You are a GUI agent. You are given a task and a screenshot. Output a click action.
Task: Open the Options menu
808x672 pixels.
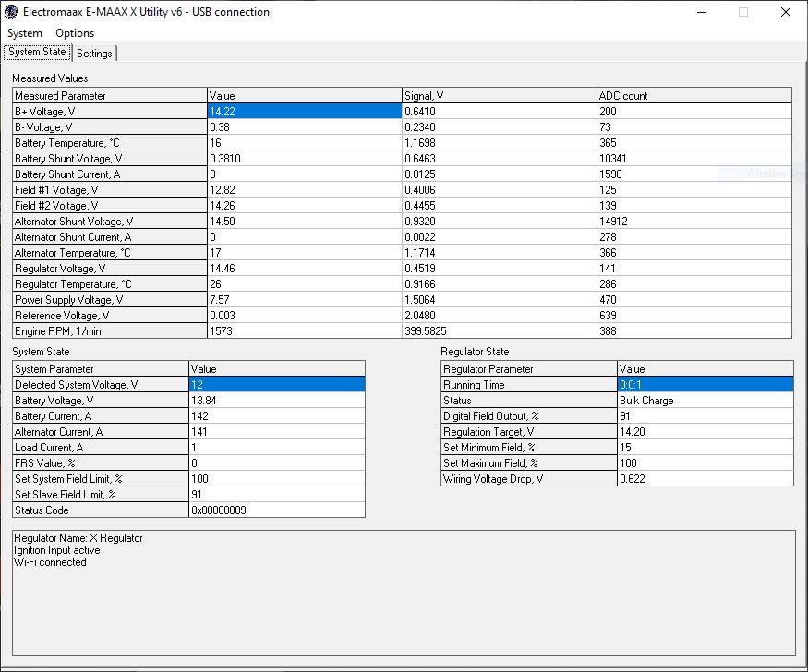(75, 33)
